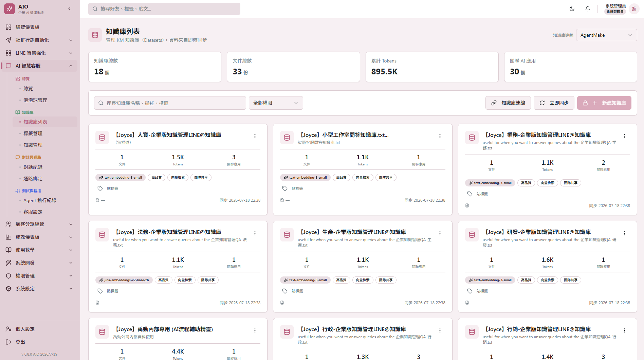Click 立即同步 button

tap(554, 103)
